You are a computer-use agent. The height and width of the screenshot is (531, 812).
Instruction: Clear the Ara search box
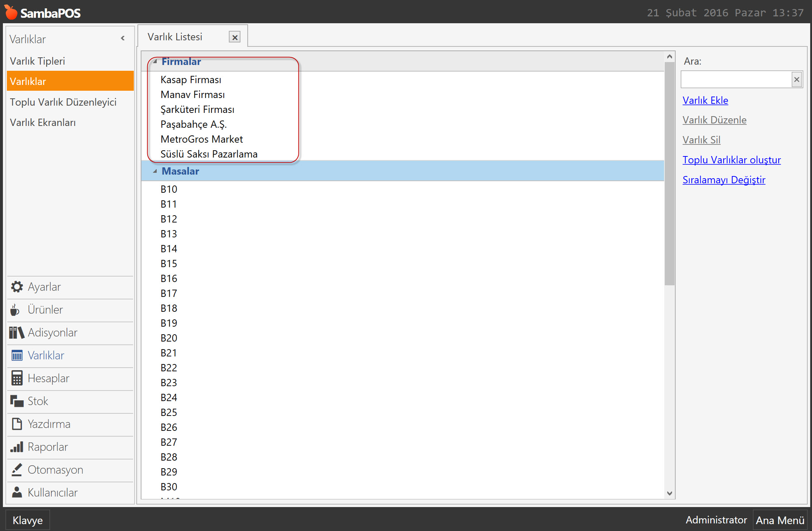(x=796, y=79)
